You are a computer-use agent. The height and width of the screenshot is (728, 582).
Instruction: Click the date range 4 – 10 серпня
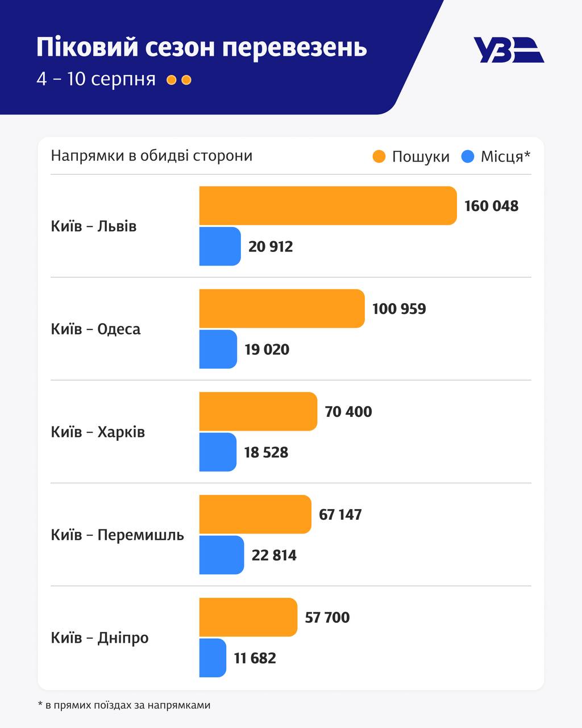point(96,79)
